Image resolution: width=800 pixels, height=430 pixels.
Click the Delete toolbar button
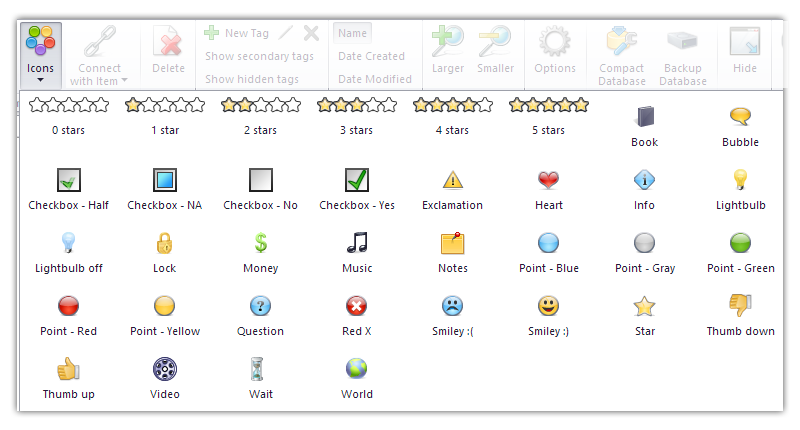tap(168, 49)
